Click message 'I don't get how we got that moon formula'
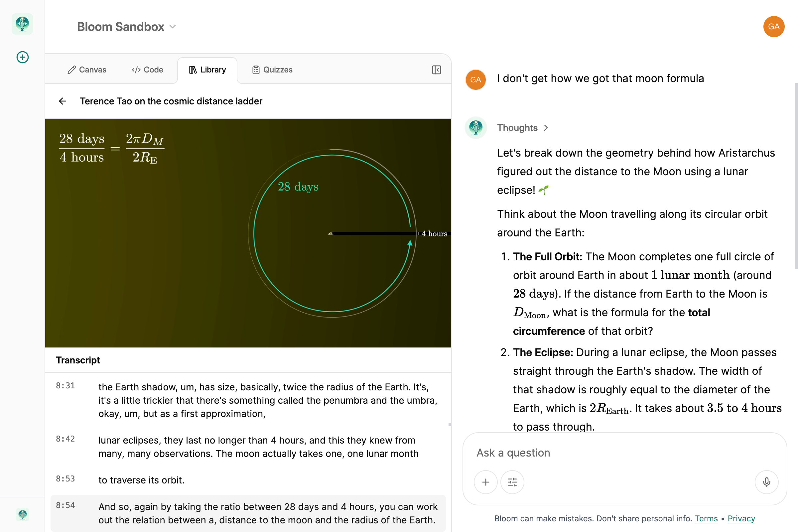Viewport: 798px width, 532px height. pos(600,78)
